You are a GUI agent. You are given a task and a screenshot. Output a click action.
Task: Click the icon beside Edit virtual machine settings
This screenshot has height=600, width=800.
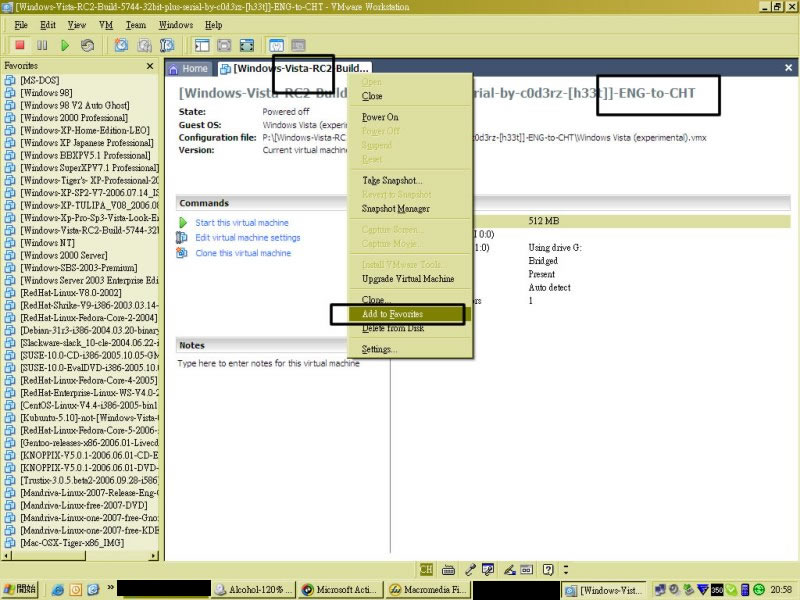(x=182, y=237)
